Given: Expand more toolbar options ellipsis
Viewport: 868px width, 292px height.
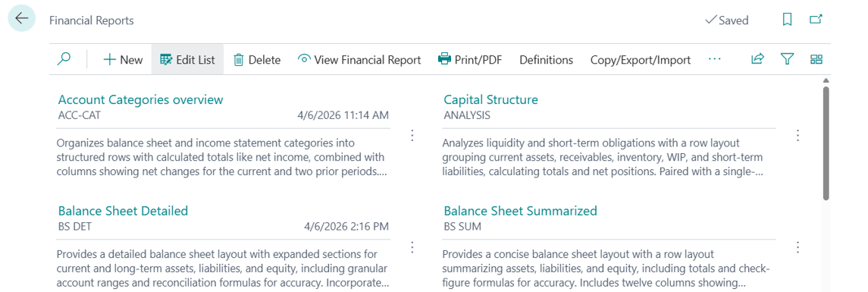Looking at the screenshot, I should point(715,58).
